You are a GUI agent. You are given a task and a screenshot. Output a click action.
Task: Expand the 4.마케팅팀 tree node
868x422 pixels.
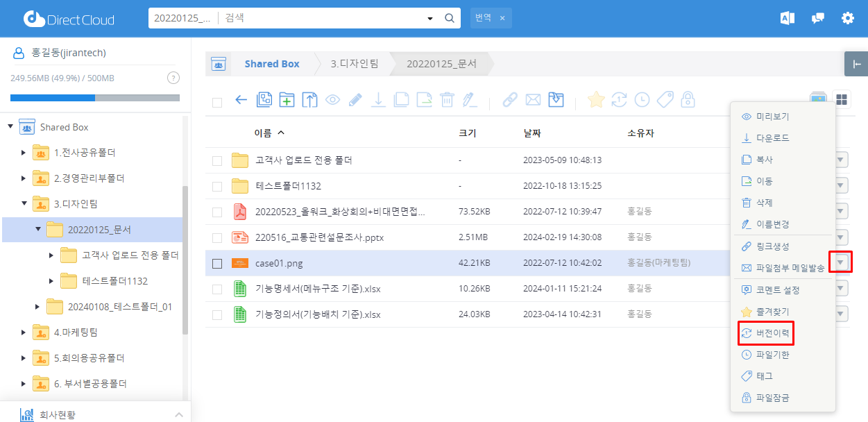pos(24,332)
